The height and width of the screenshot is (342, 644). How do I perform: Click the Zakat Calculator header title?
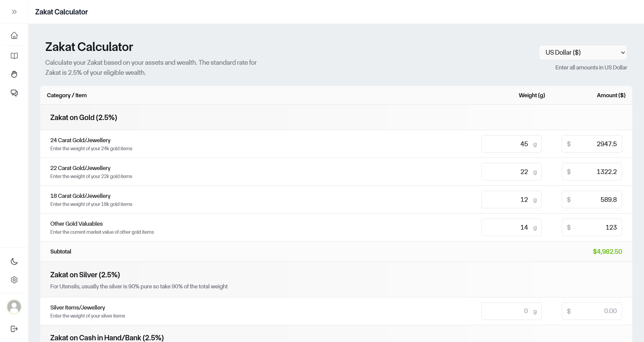point(61,12)
